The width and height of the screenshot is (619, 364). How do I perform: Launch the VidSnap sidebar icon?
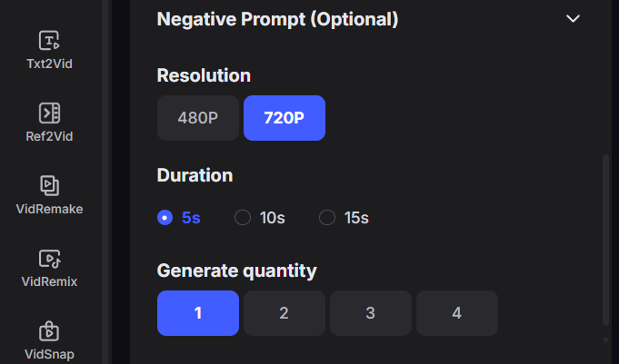(x=49, y=330)
